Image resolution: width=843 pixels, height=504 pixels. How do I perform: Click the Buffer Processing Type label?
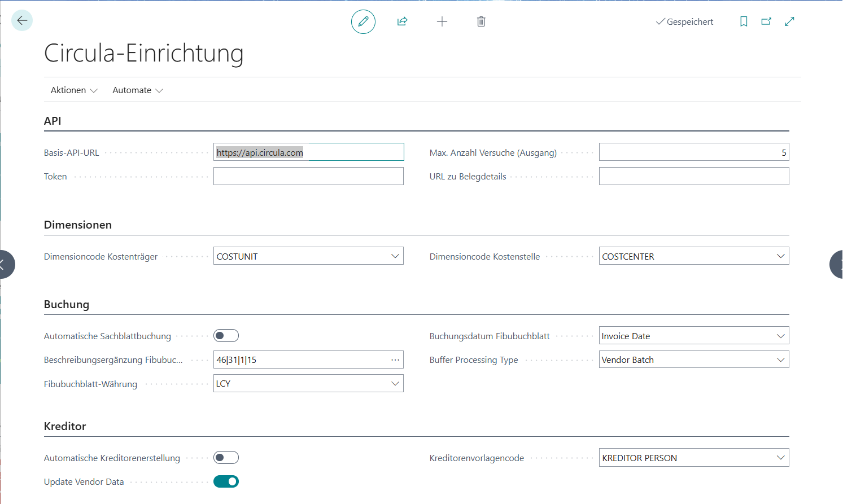tap(474, 360)
